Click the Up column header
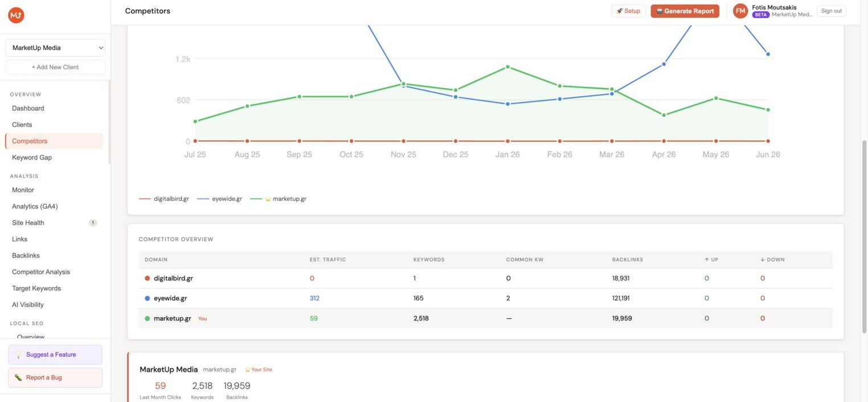 coord(711,260)
